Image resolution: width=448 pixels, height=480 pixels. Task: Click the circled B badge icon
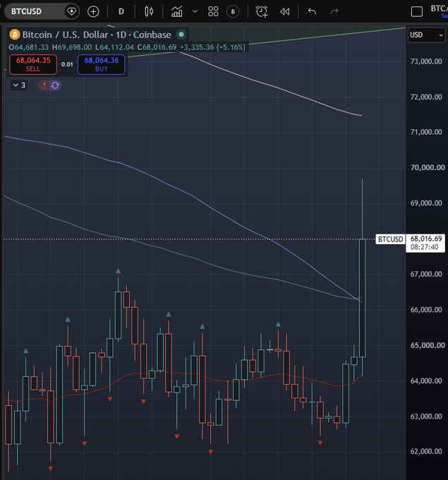pyautogui.click(x=233, y=11)
